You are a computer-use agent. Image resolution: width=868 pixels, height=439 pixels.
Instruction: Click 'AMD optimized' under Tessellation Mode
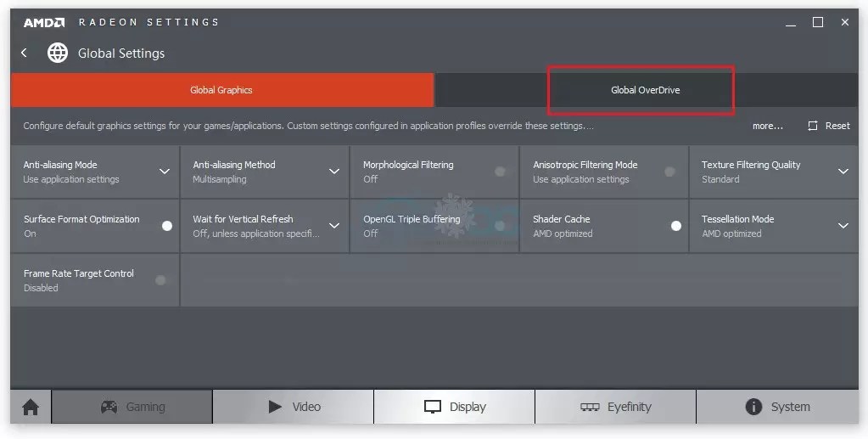tap(732, 234)
